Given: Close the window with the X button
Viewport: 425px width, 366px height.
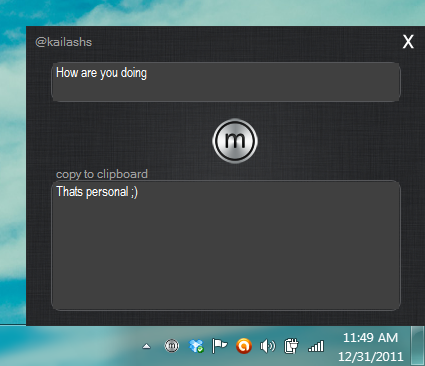Looking at the screenshot, I should click(x=408, y=42).
